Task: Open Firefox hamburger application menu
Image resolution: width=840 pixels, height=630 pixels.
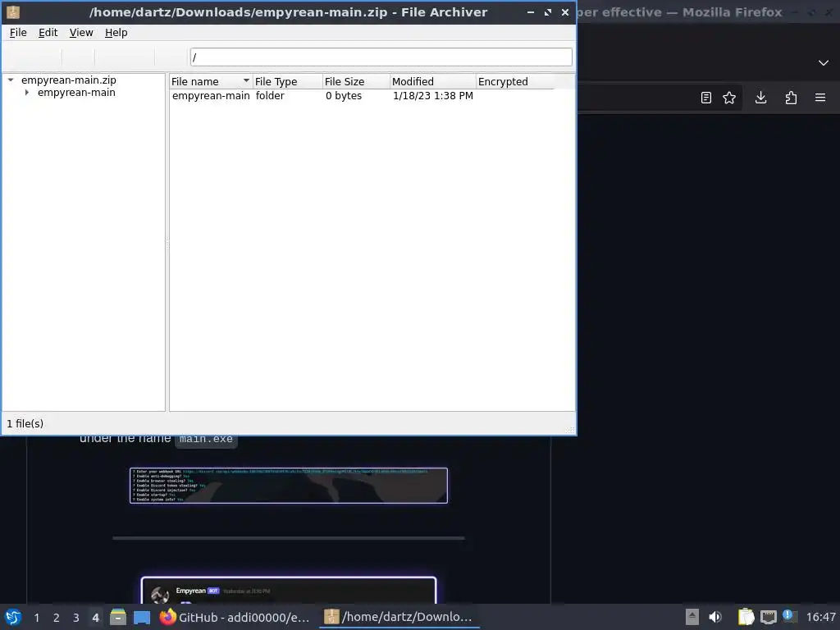Action: point(820,98)
